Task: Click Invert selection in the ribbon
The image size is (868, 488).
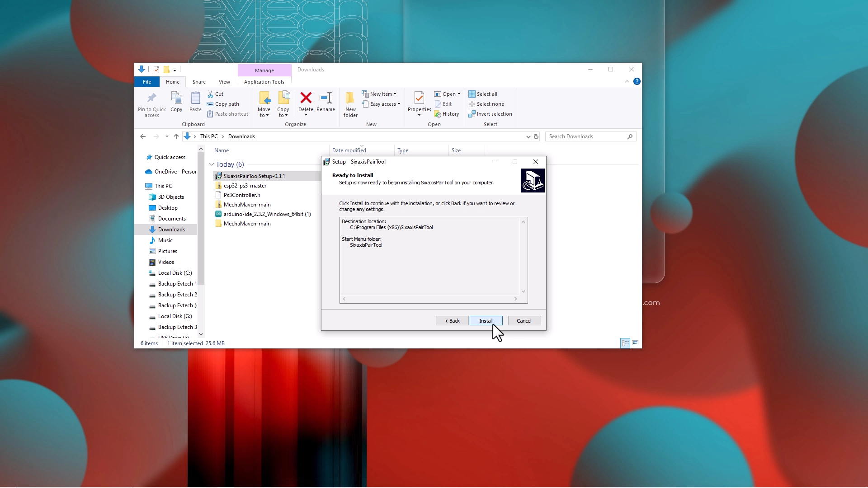Action: [x=490, y=114]
